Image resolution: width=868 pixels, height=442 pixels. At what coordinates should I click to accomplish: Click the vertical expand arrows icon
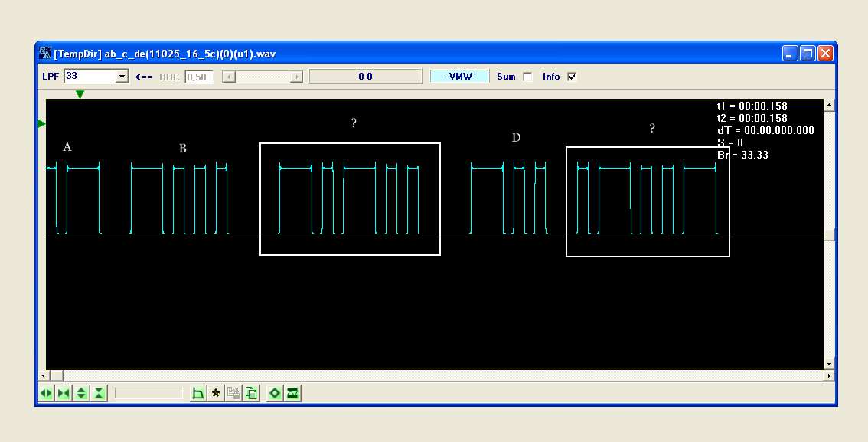click(81, 393)
